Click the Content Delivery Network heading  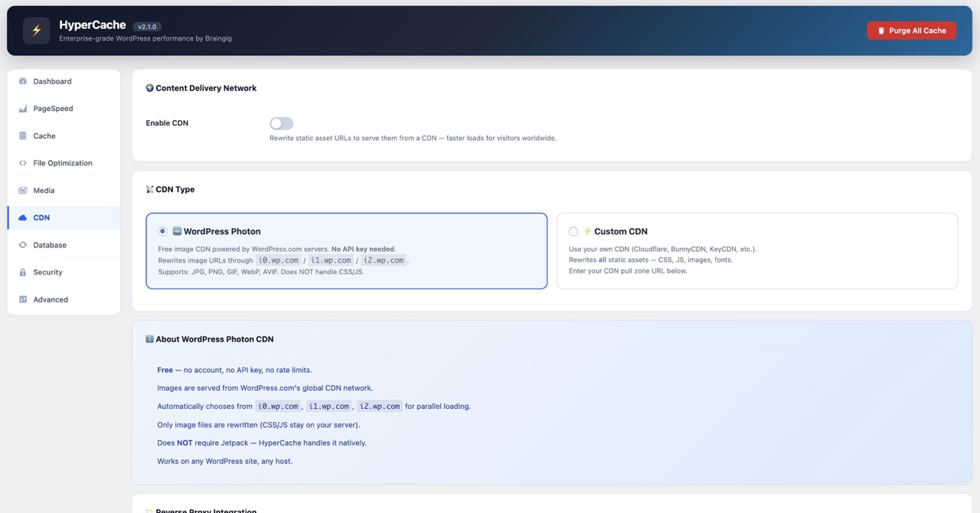[206, 88]
